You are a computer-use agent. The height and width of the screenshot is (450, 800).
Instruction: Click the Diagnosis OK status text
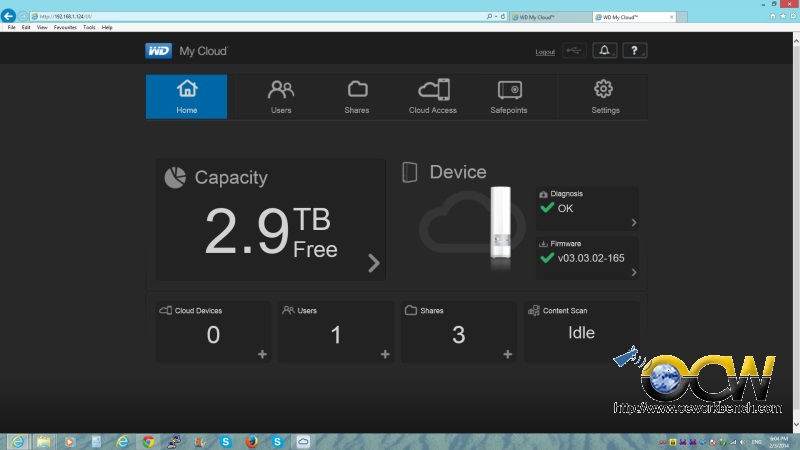pos(565,208)
